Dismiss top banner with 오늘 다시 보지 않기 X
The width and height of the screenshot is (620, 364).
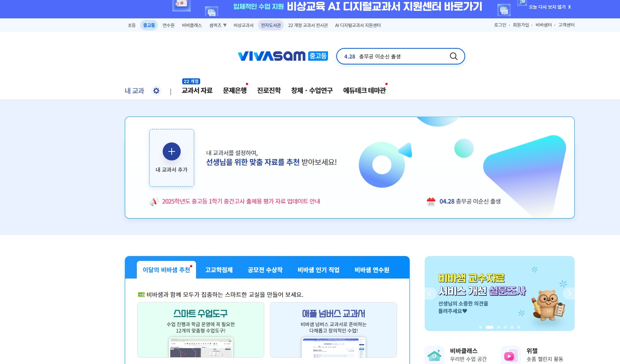click(550, 7)
